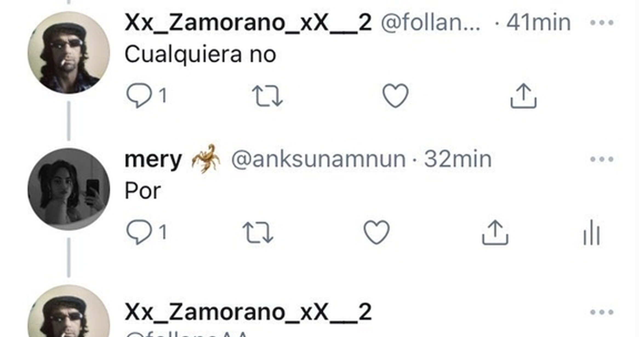Open more options on the 41min tweet
This screenshot has height=337, width=644.
(x=602, y=22)
